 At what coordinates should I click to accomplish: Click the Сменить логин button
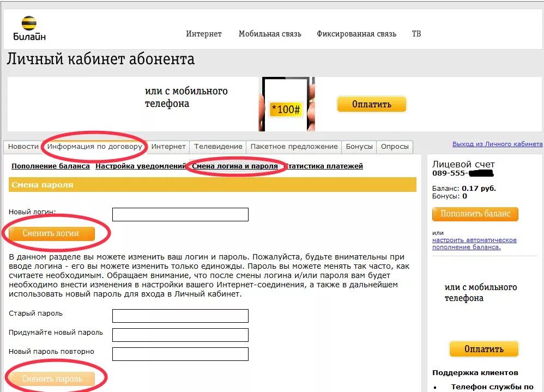click(x=51, y=233)
